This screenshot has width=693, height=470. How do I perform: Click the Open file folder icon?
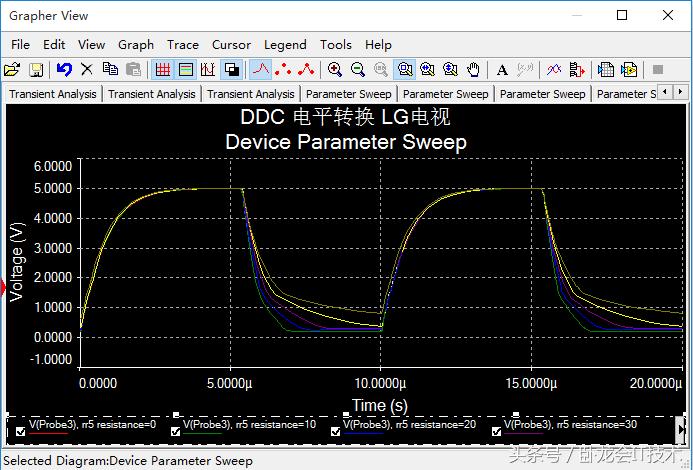pos(12,69)
